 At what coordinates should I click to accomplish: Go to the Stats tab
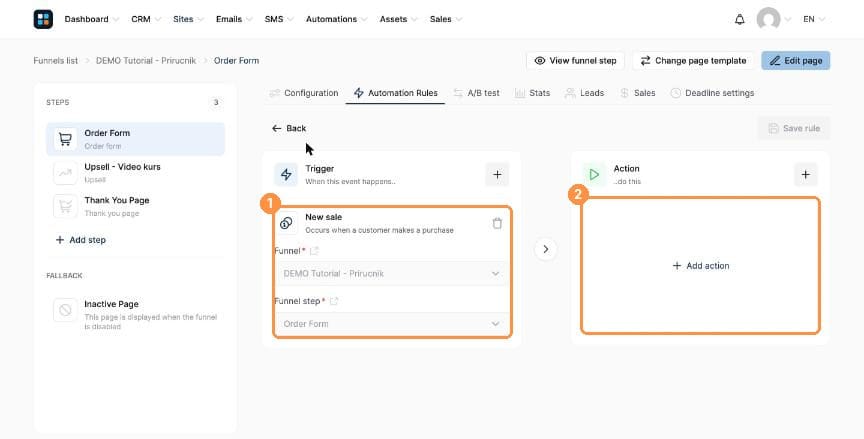click(532, 93)
